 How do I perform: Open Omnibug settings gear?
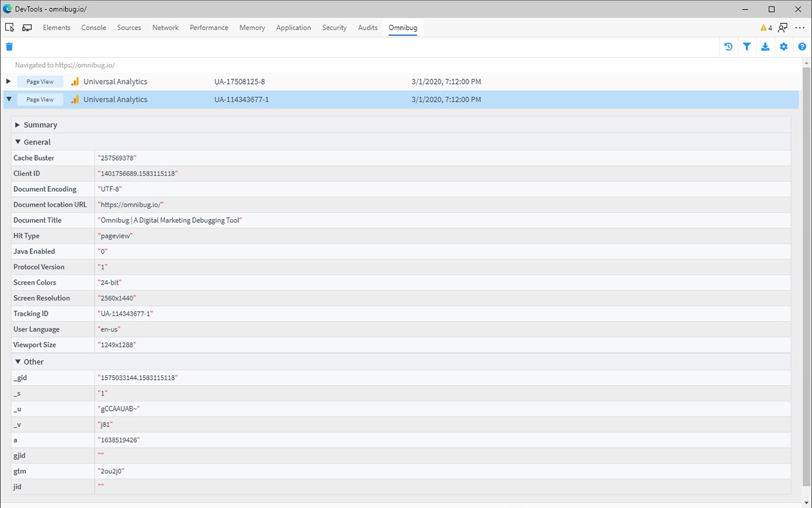coord(784,46)
